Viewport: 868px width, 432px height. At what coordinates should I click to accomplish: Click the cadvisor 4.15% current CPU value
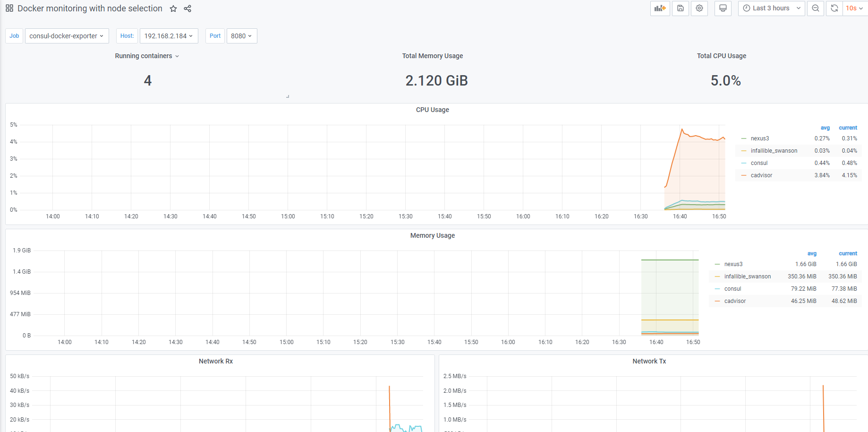[849, 175]
